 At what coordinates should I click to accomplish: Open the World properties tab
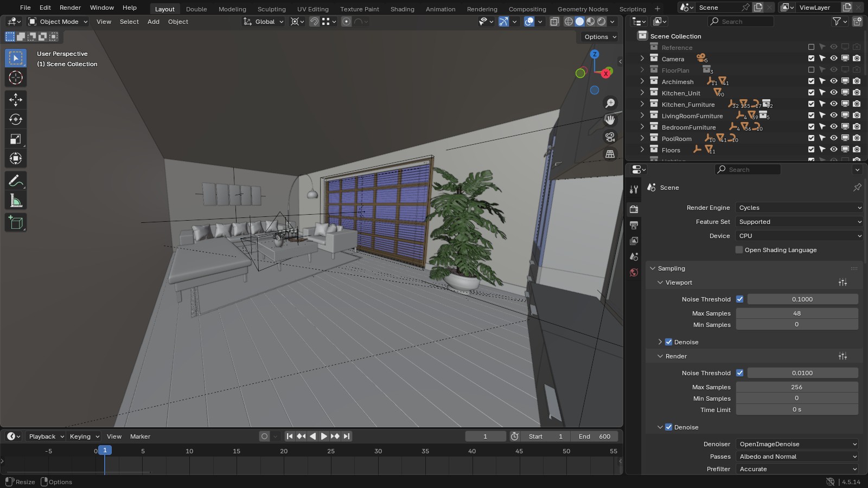tap(634, 272)
